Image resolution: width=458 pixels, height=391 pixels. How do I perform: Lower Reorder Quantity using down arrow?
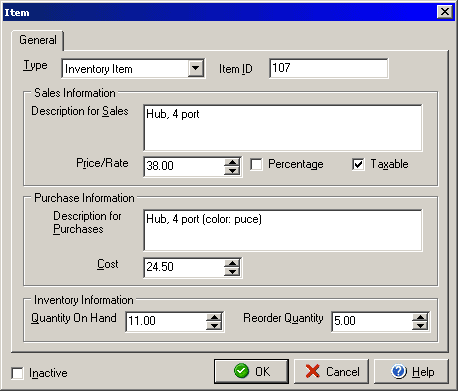pos(420,325)
